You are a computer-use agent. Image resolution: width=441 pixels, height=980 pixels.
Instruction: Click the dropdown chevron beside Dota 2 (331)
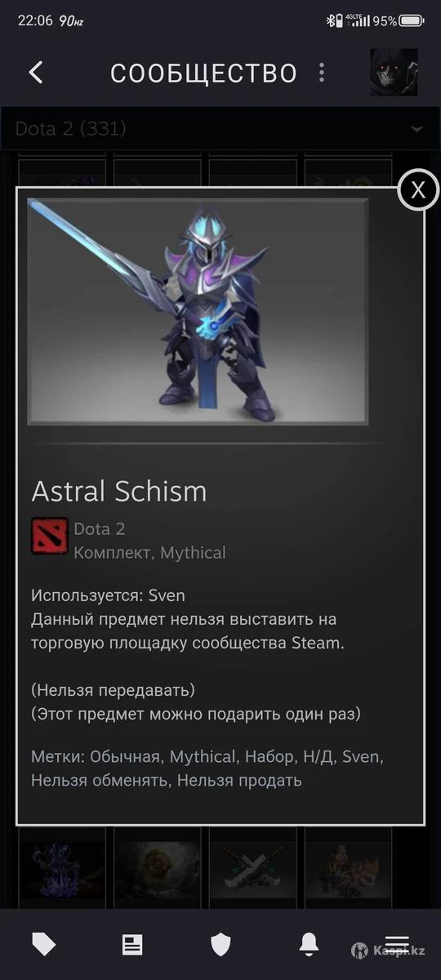[416, 130]
